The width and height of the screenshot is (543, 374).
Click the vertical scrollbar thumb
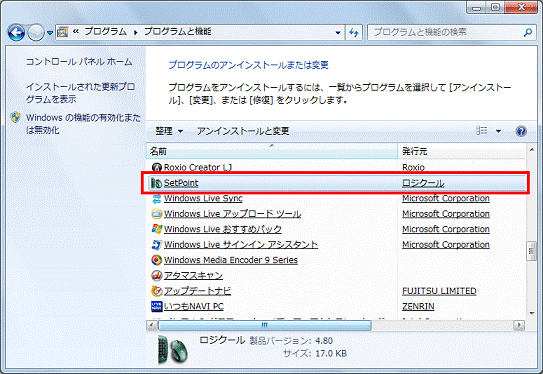point(532,252)
